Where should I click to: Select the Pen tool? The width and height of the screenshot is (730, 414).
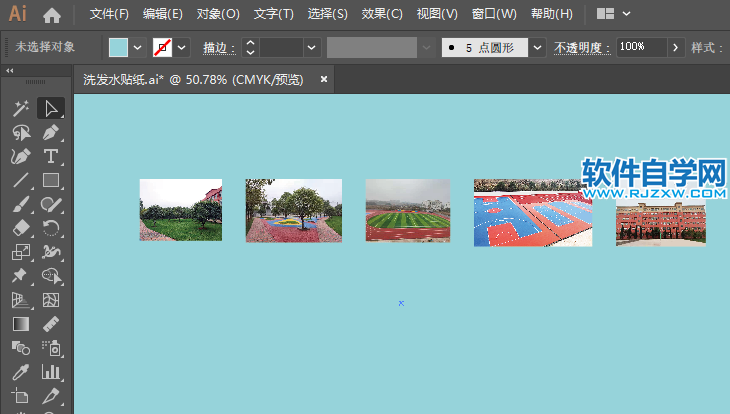coord(51,133)
